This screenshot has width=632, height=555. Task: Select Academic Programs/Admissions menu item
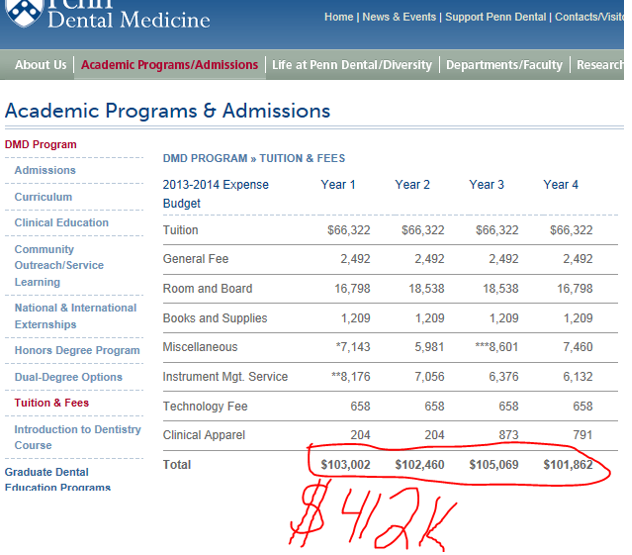pos(170,64)
